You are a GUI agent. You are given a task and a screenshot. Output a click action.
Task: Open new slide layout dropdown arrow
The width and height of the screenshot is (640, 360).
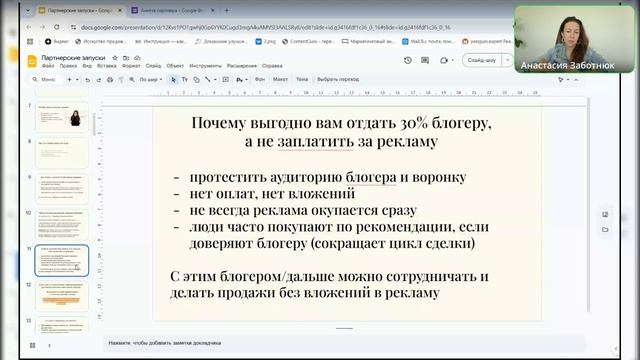point(77,80)
